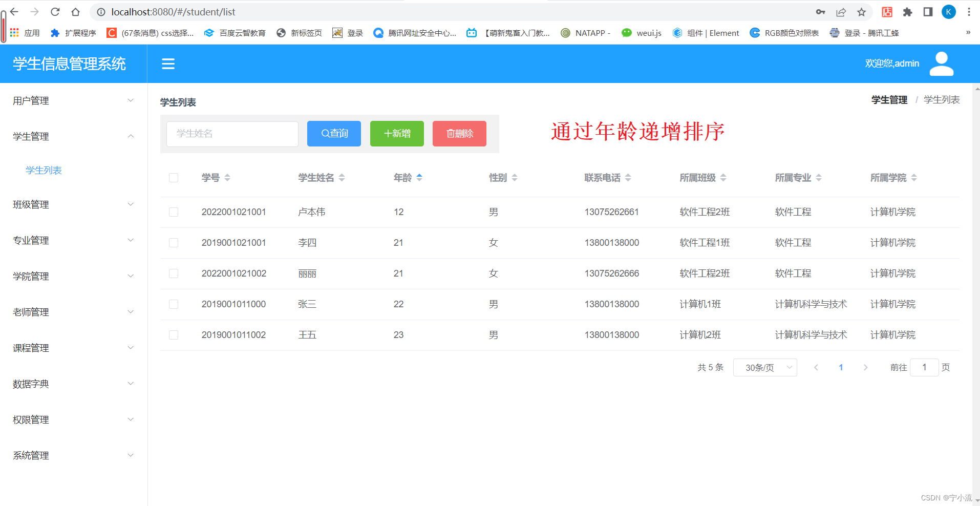Image resolution: width=980 pixels, height=506 pixels.
Task: Sort by 联系电话 column sort arrows
Action: (628, 178)
